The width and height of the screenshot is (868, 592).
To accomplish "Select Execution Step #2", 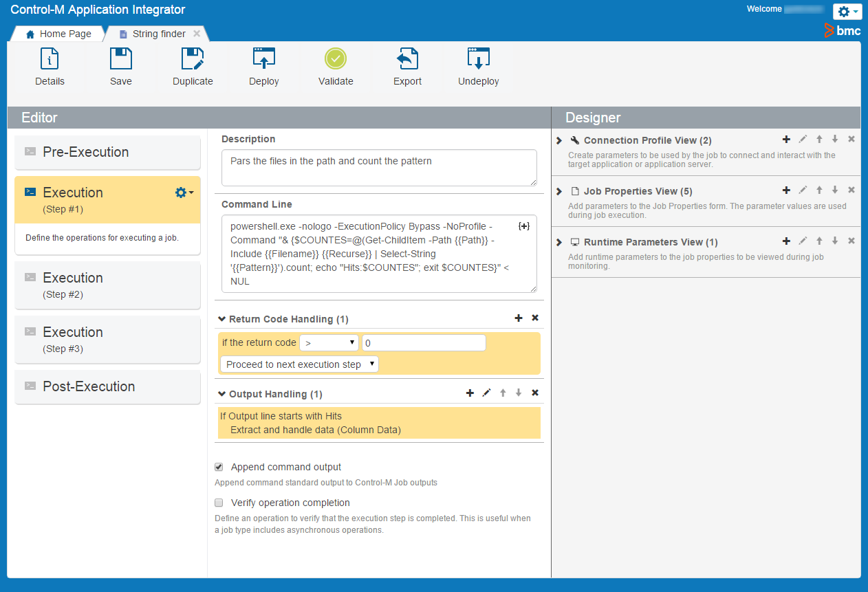I will pos(107,285).
